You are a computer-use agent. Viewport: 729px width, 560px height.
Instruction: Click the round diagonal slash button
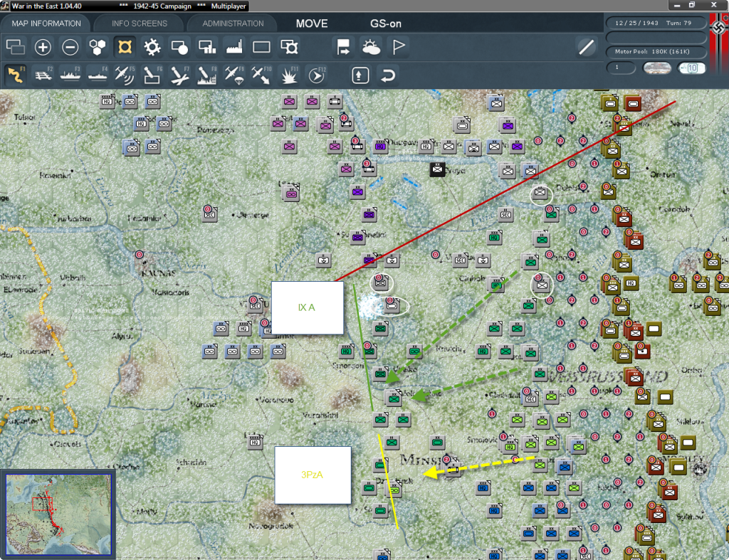[x=587, y=47]
